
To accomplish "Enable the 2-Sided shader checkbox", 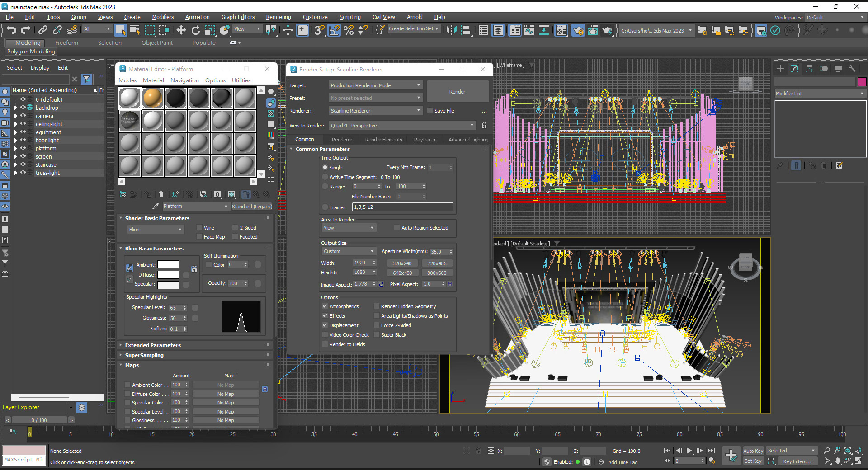I will (x=235, y=228).
